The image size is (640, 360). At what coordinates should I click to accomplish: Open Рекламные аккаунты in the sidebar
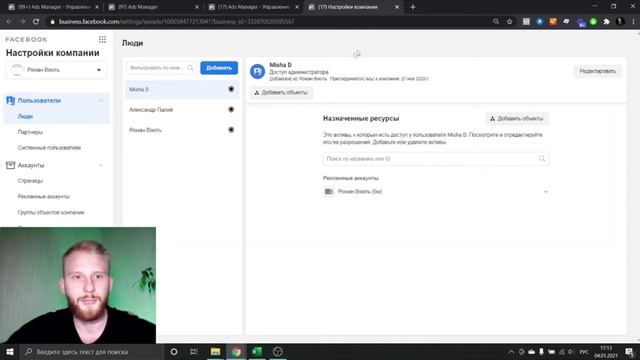[44, 196]
